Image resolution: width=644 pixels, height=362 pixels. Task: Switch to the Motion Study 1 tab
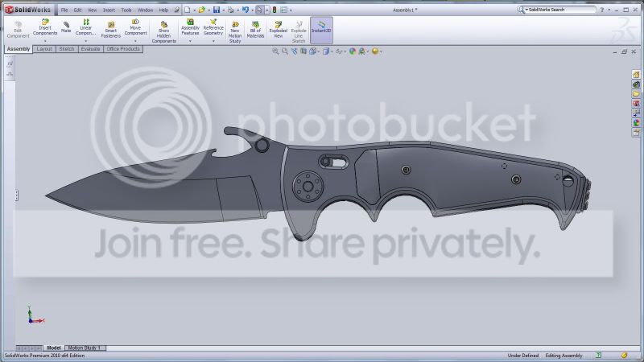click(85, 348)
